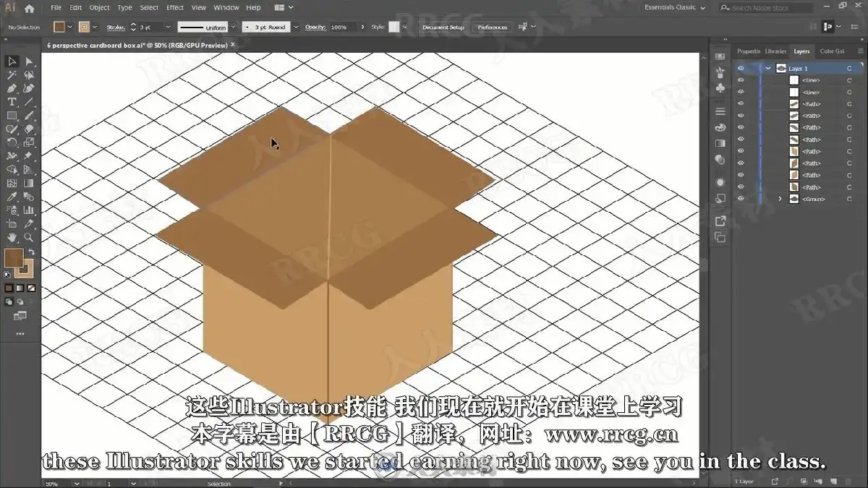Select the Hand tool

(12, 237)
